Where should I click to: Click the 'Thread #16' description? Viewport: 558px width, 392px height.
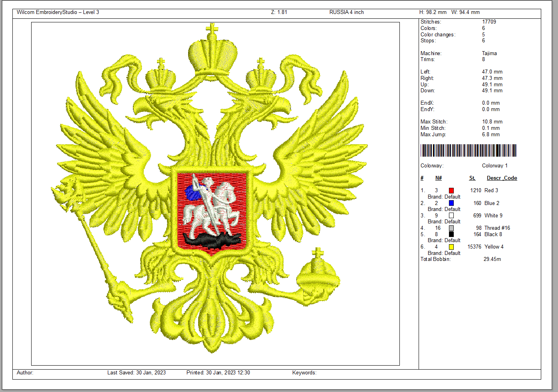coord(497,228)
